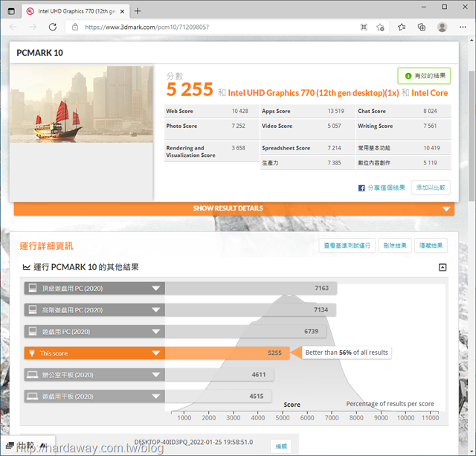
Task: Click the Writing Score 7 561 cell
Action: [403, 129]
